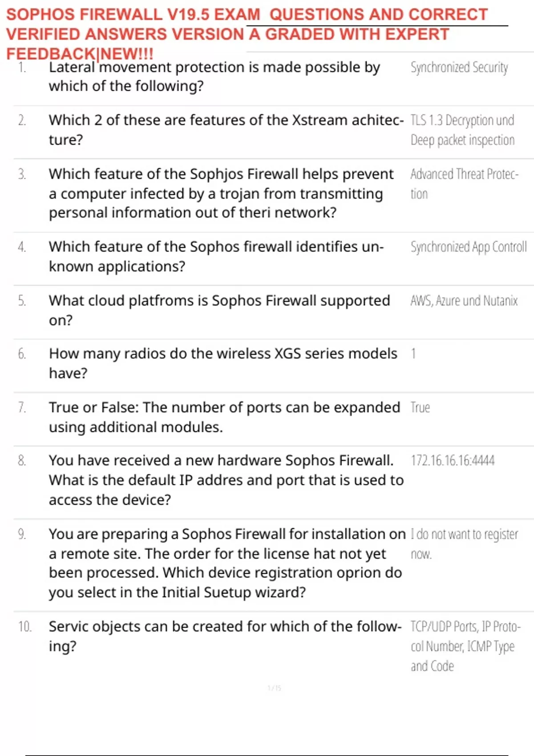Click the red exam title heading
This screenshot has width=534, height=756.
click(x=247, y=34)
